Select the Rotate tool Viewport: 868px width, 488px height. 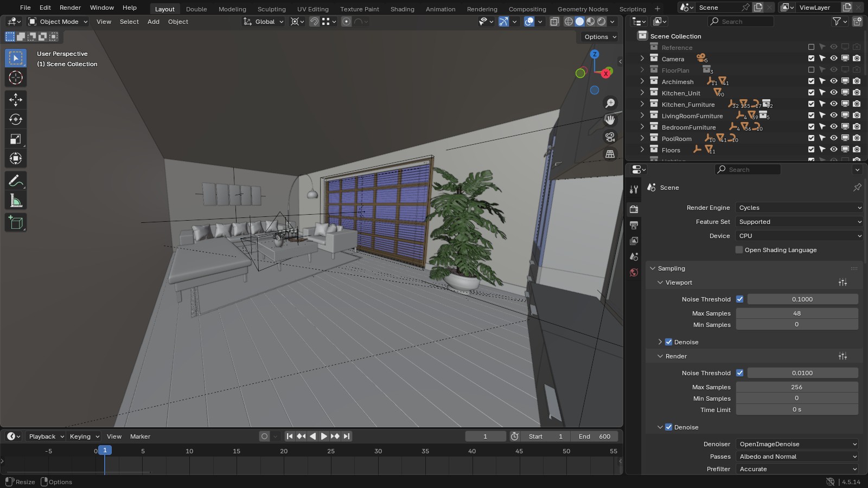pos(16,119)
